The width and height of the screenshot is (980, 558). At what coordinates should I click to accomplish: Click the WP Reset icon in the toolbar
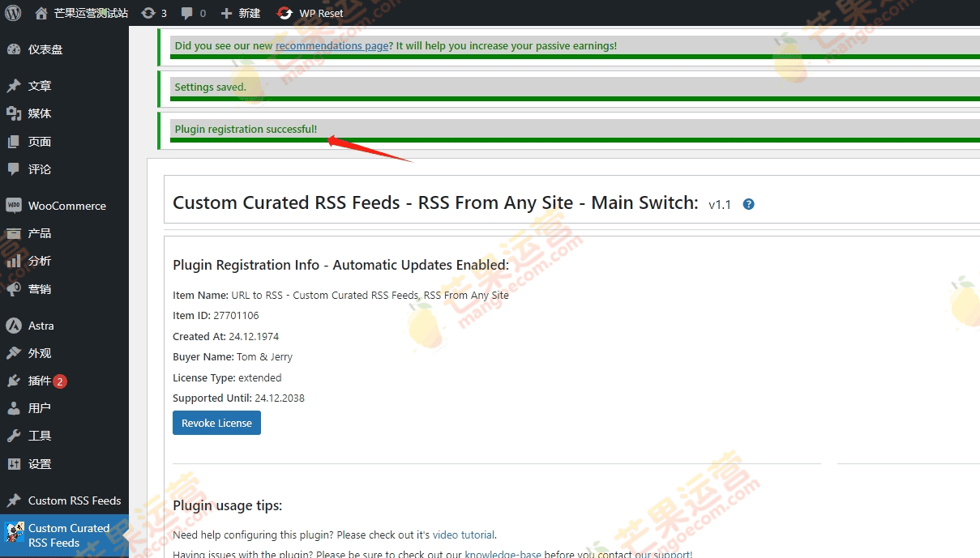pyautogui.click(x=284, y=12)
